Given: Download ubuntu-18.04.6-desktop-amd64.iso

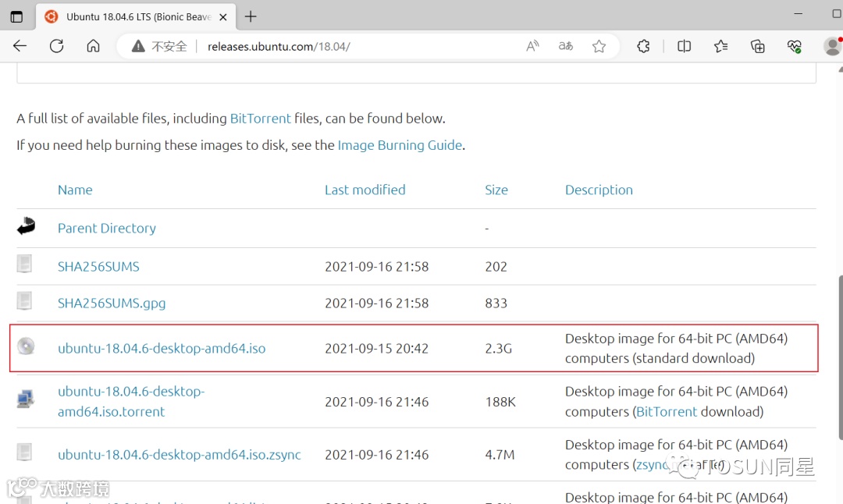Looking at the screenshot, I should coord(162,348).
